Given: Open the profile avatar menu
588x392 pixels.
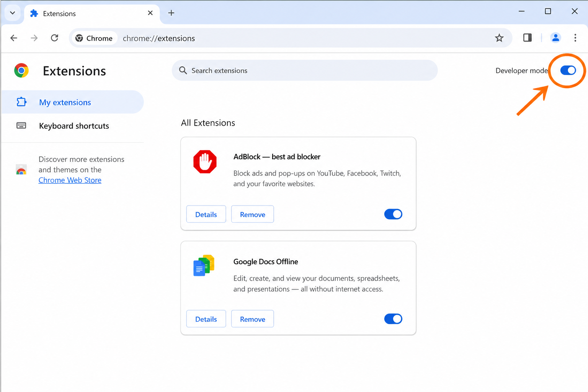Looking at the screenshot, I should 555,38.
